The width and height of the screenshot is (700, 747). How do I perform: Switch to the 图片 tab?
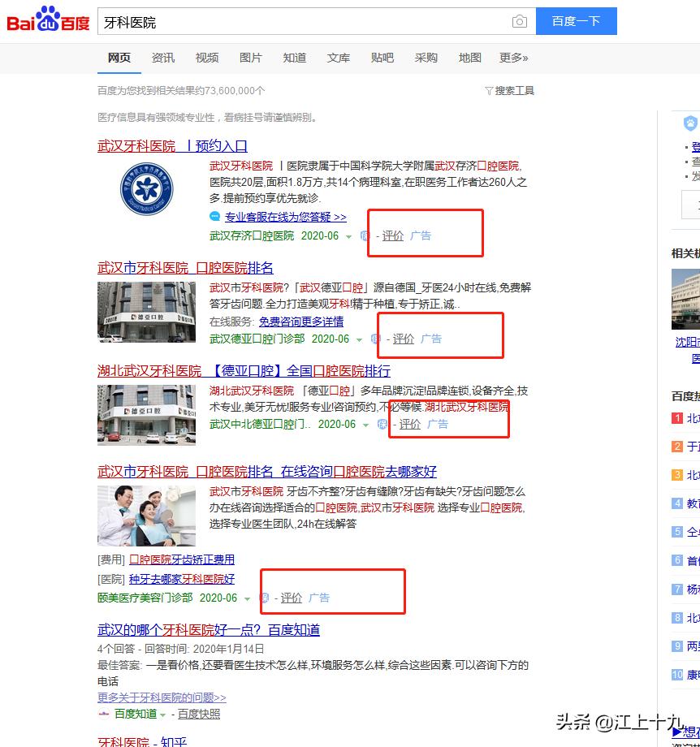(251, 58)
